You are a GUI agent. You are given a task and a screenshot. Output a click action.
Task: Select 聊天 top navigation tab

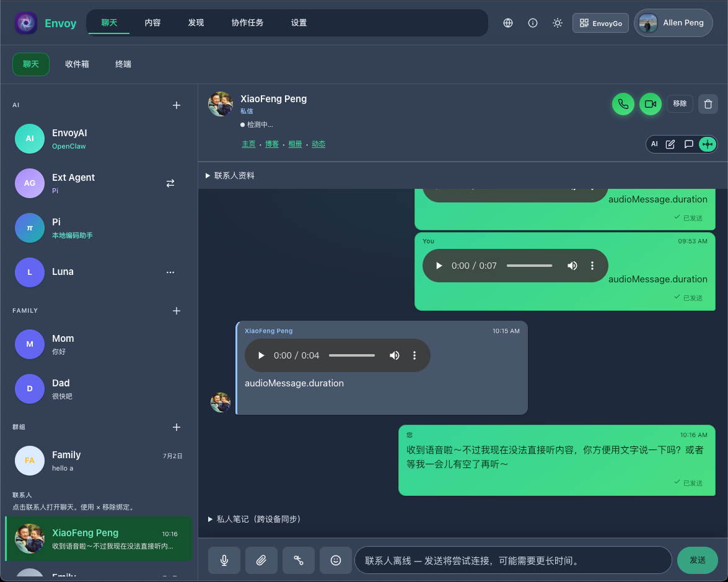pos(109,23)
